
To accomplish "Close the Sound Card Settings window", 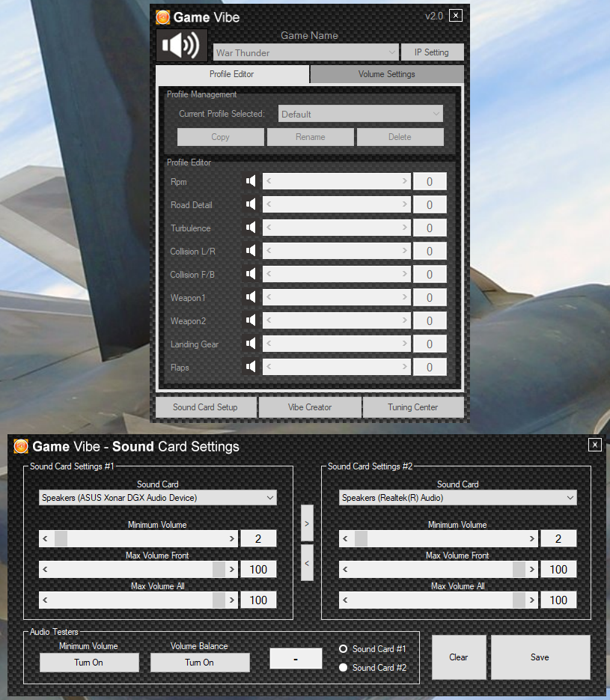I will [595, 445].
